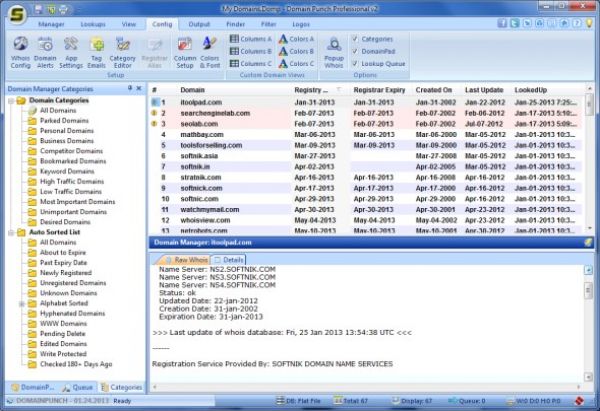Select the About to Expire folder

63,253
